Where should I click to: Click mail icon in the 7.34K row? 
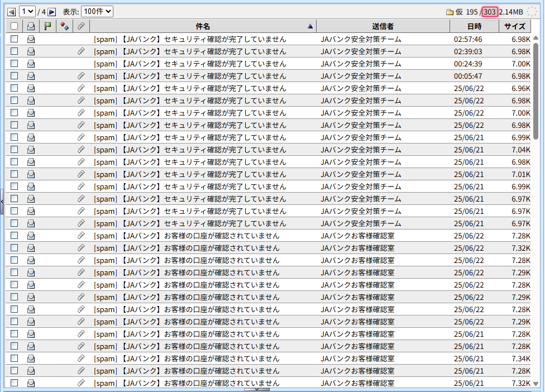(x=31, y=358)
